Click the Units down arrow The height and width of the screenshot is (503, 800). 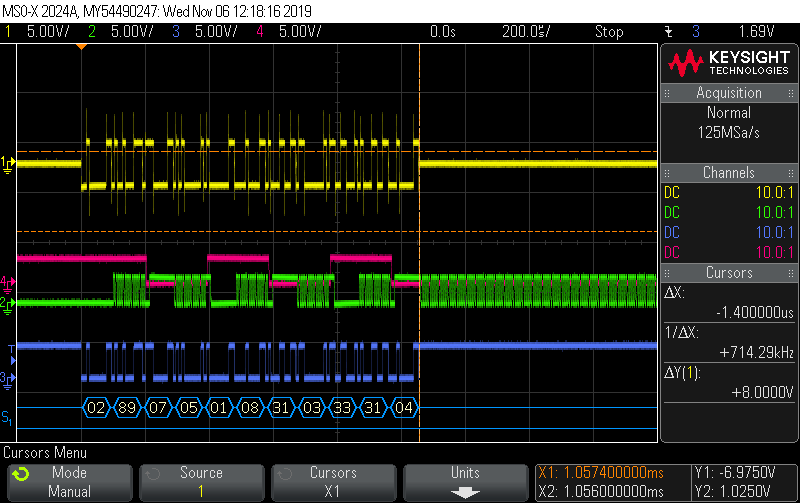[465, 493]
